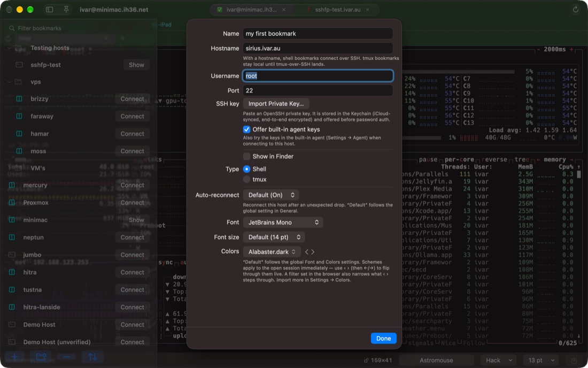Click the jumbo terminal icon
Viewport: 588px width, 368px height.
(x=12, y=255)
